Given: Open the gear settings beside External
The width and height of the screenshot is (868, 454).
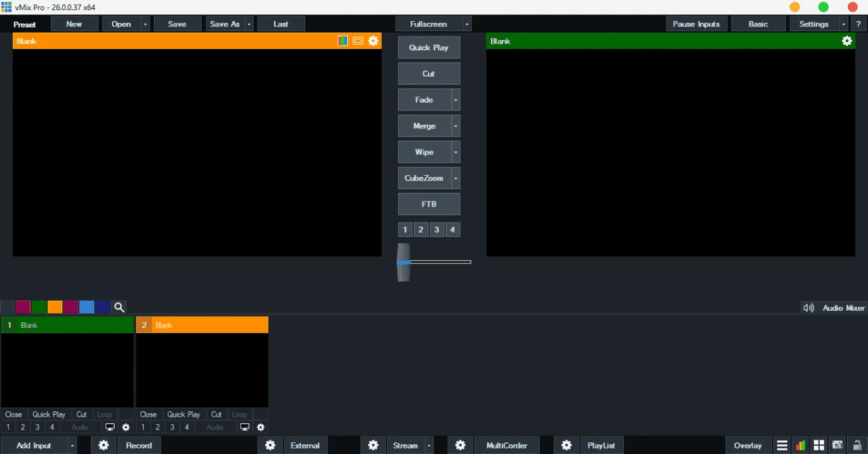Looking at the screenshot, I should (270, 445).
